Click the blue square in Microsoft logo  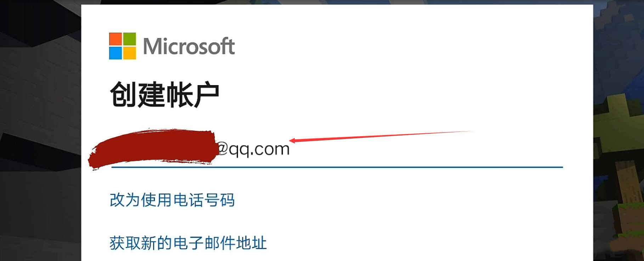tap(115, 53)
